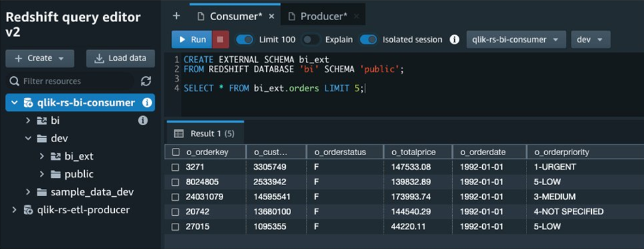
Task: Check the row with orderkey 8024805
Action: point(176,182)
